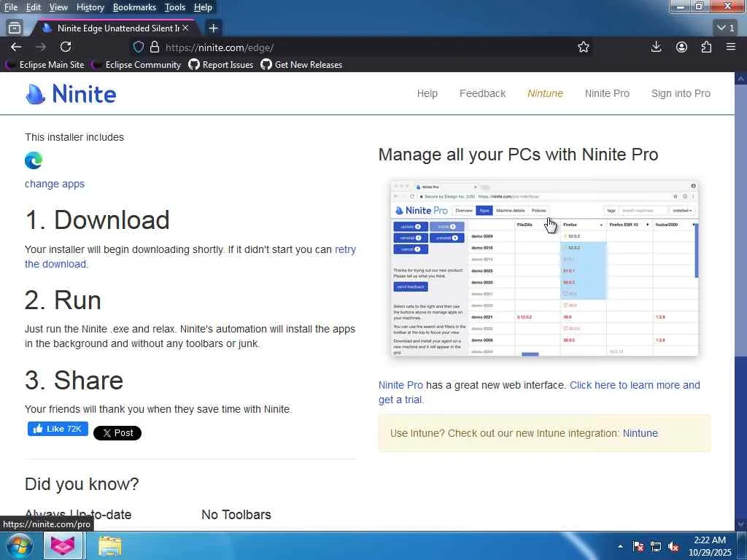Open the File menu
747x560 pixels.
(x=10, y=7)
